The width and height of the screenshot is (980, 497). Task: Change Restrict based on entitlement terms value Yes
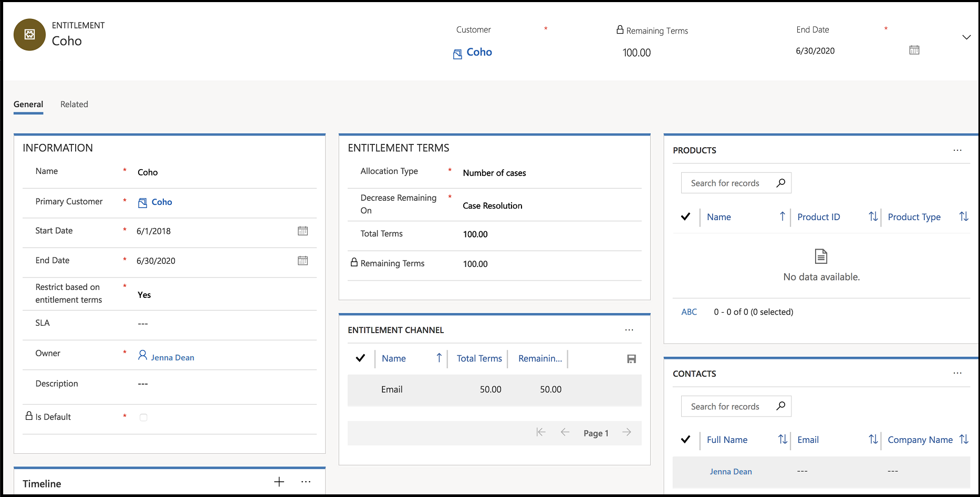tap(144, 295)
